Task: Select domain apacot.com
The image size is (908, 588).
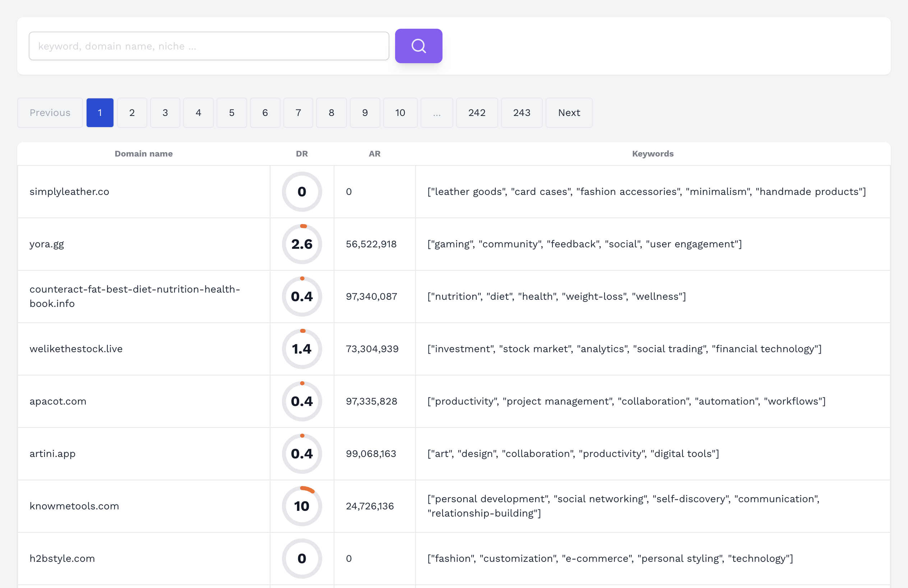Action: pyautogui.click(x=58, y=401)
